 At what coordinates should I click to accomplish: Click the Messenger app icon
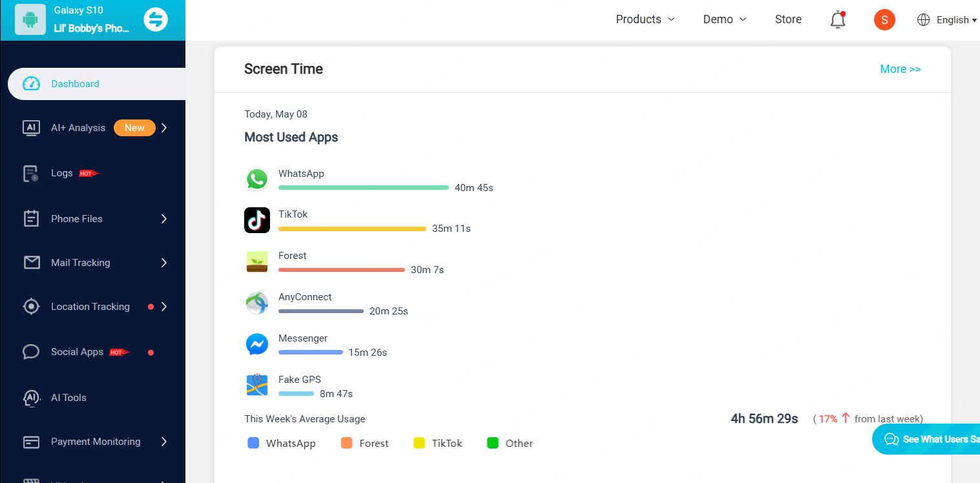pyautogui.click(x=257, y=344)
